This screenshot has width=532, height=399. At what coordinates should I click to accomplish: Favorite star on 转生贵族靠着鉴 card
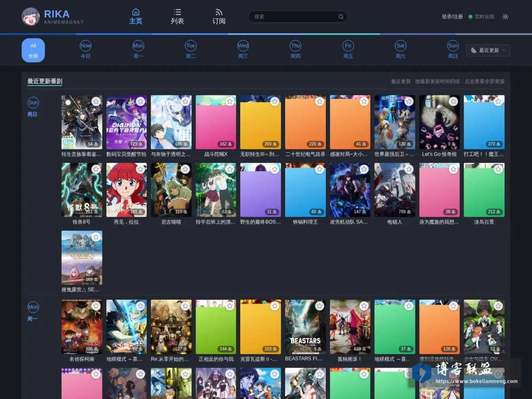96,102
